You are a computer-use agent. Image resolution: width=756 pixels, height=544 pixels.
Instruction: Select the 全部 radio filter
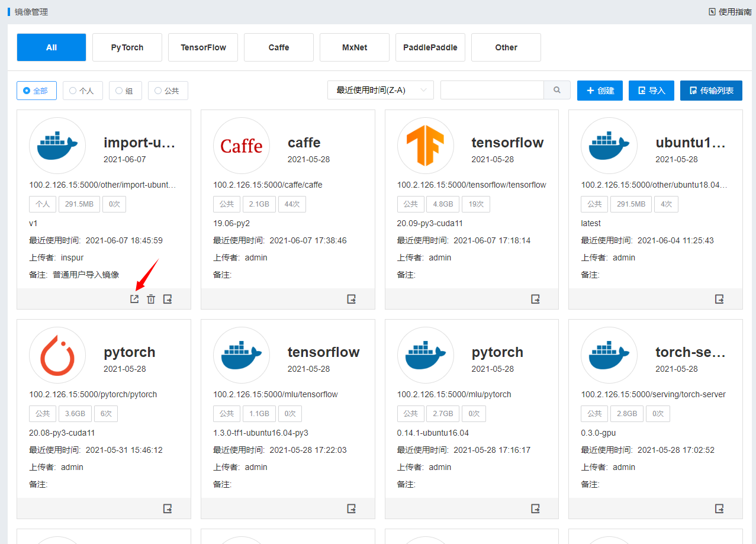[x=37, y=91]
